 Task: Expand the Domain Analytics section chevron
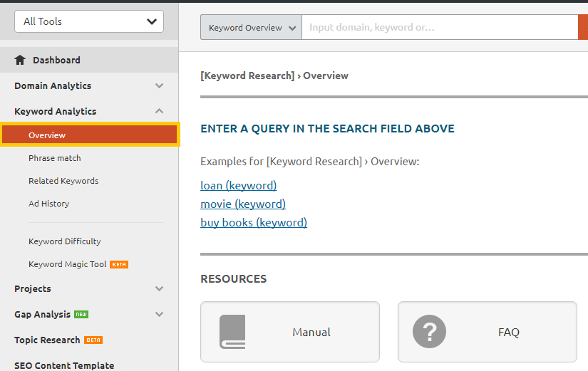(160, 86)
